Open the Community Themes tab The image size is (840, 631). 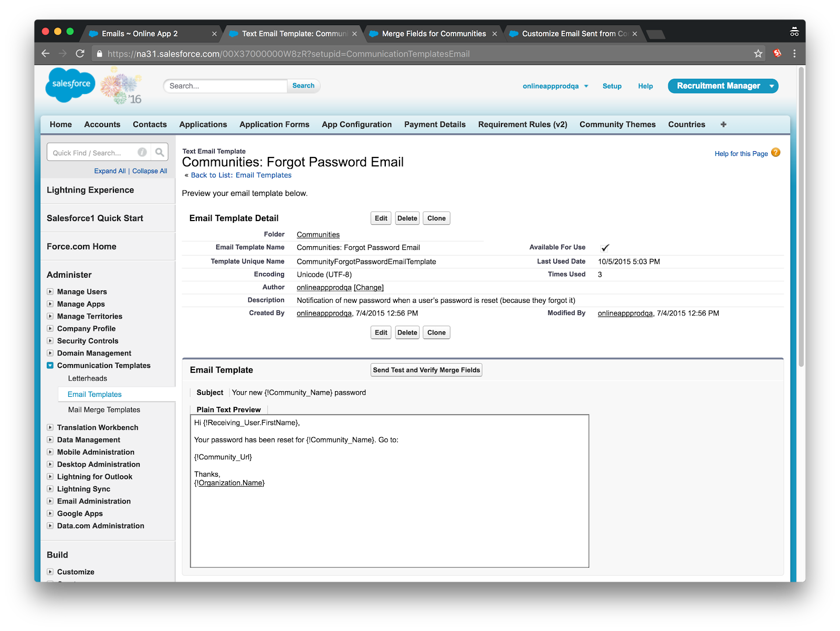[x=617, y=124]
